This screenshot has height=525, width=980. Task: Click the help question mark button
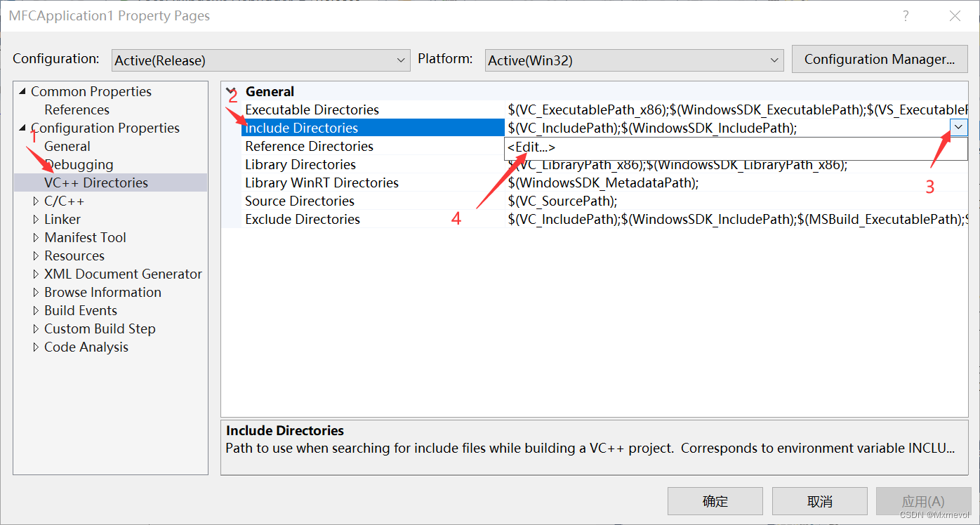(906, 15)
